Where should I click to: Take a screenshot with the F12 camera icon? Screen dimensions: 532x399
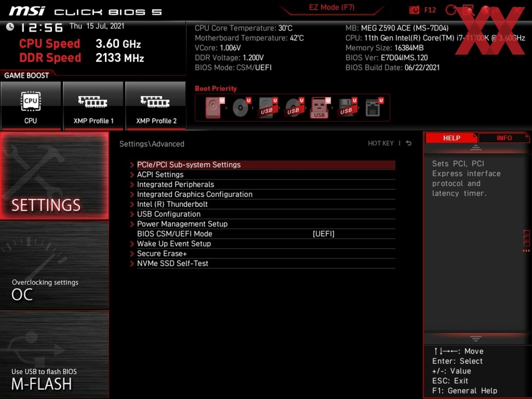click(x=414, y=10)
